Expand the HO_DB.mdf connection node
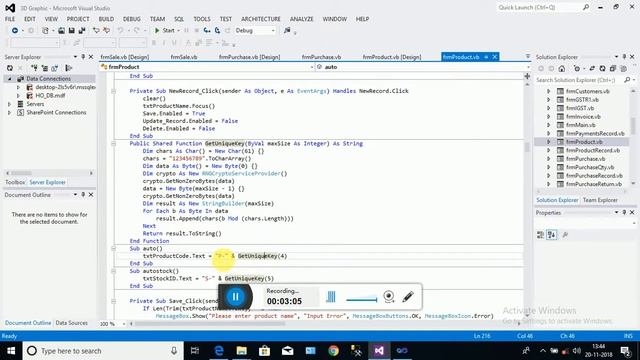The image size is (640, 360). click(x=18, y=96)
